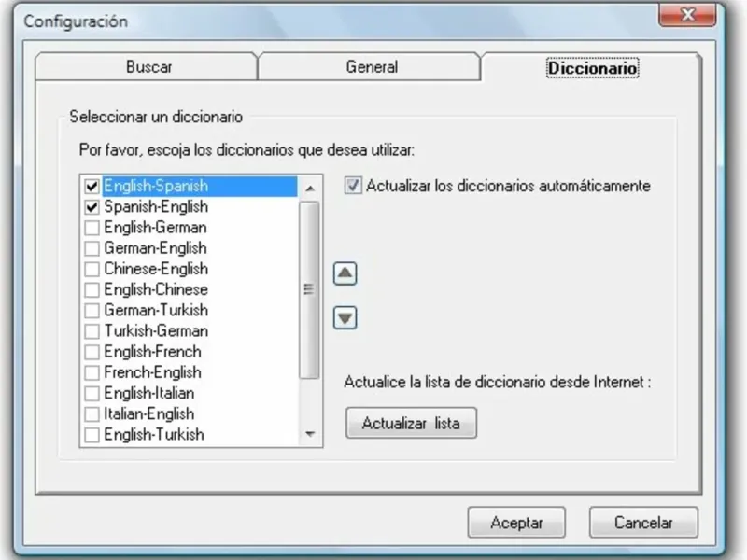Toggle Actualizar los diccionarios automáticamente checkbox
Viewport: 747px width, 560px height.
[353, 186]
